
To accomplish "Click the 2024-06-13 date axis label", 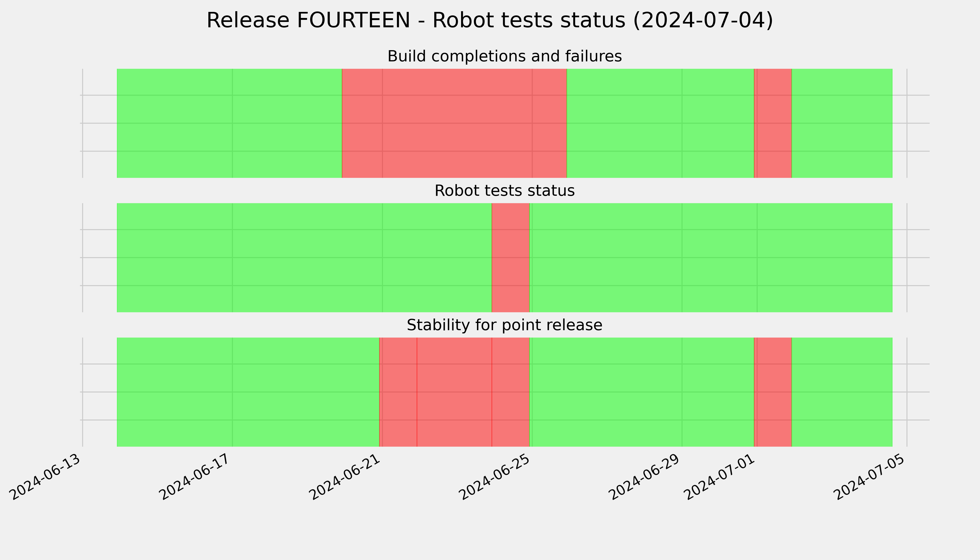I will coord(45,476).
